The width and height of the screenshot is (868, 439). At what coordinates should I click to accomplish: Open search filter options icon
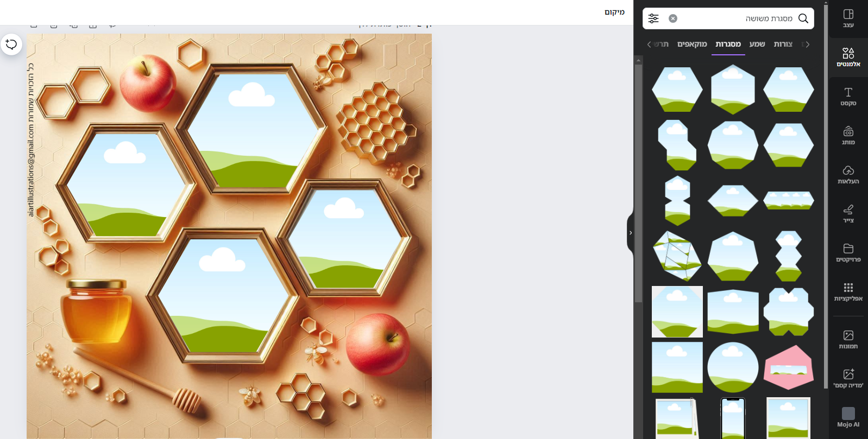pos(653,18)
